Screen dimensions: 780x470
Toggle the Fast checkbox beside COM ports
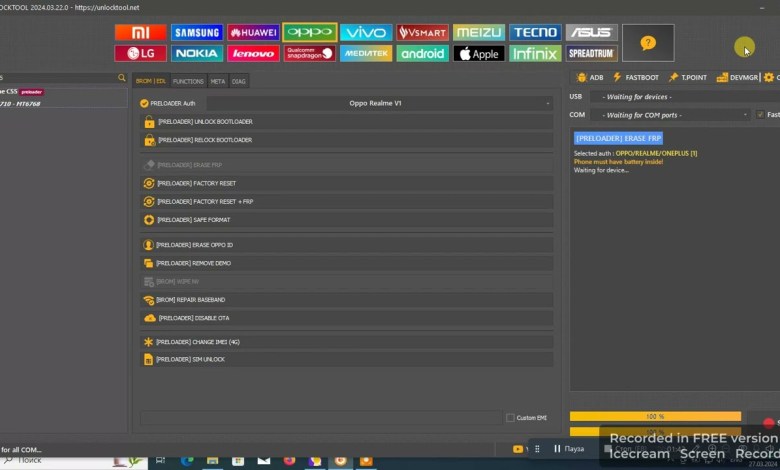(x=760, y=115)
